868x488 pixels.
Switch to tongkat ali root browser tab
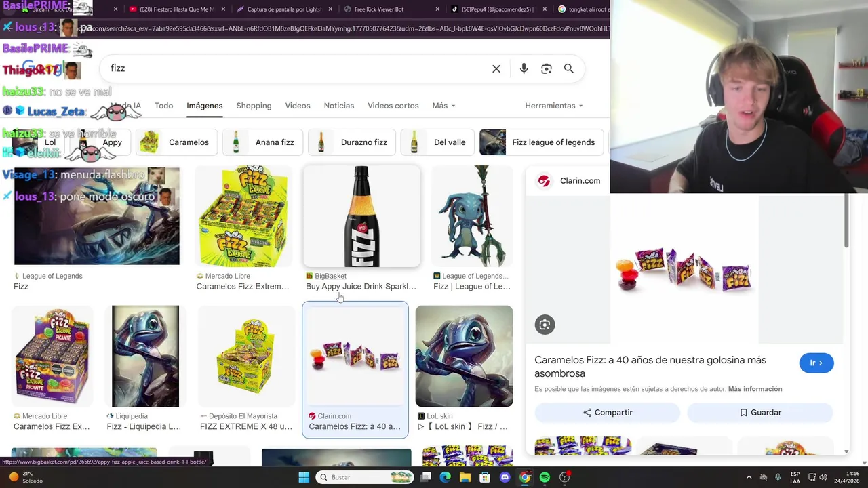583,9
